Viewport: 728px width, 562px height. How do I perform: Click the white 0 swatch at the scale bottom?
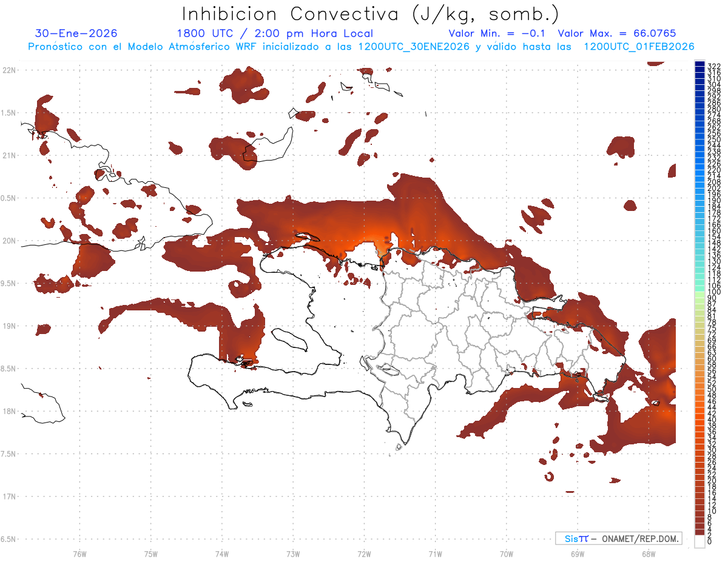[x=699, y=543]
